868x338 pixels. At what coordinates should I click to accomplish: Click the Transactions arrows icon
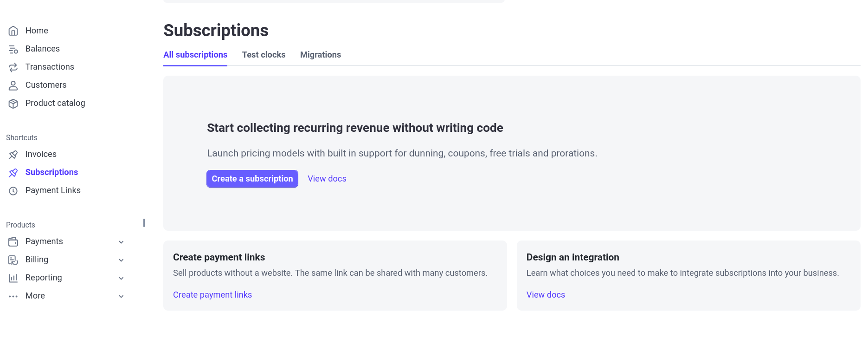[x=13, y=67]
